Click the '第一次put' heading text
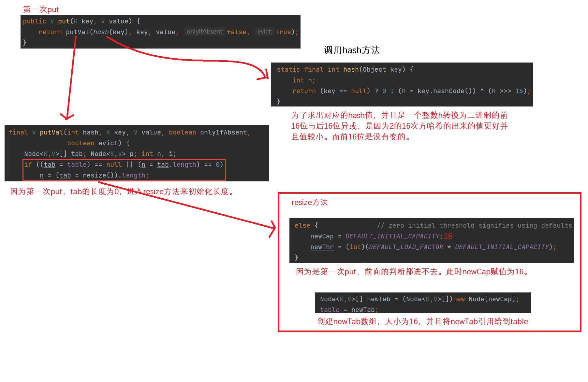This screenshot has height=382, width=588. tap(41, 9)
